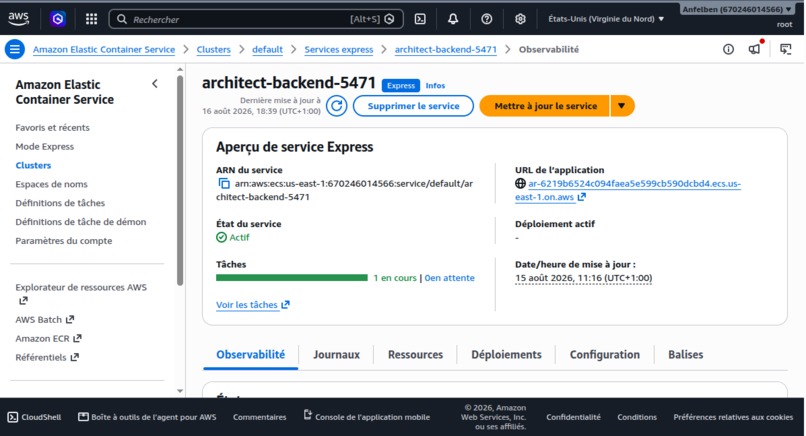The height and width of the screenshot is (436, 806).
Task: Open the application URL link
Action: tap(628, 190)
